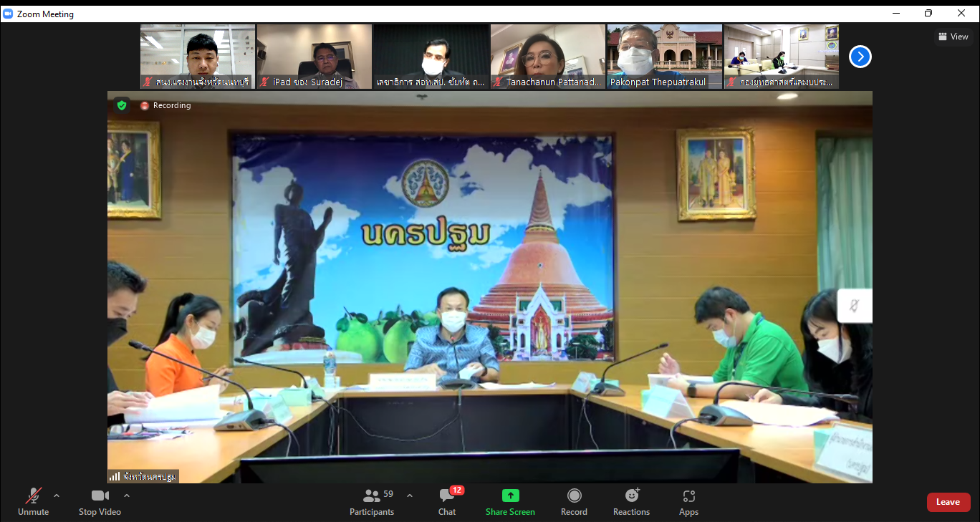The image size is (980, 522).
Task: Open the Reactions menu
Action: 631,501
